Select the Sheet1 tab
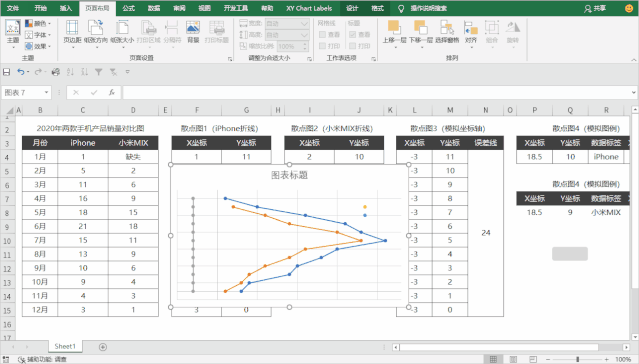The image size is (639, 364). pyautogui.click(x=65, y=346)
